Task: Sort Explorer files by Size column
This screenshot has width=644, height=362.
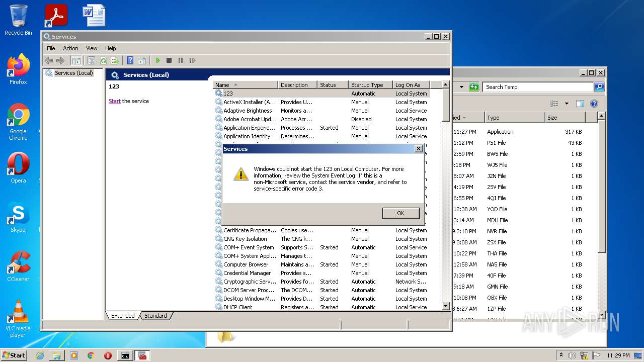Action: (x=565, y=118)
